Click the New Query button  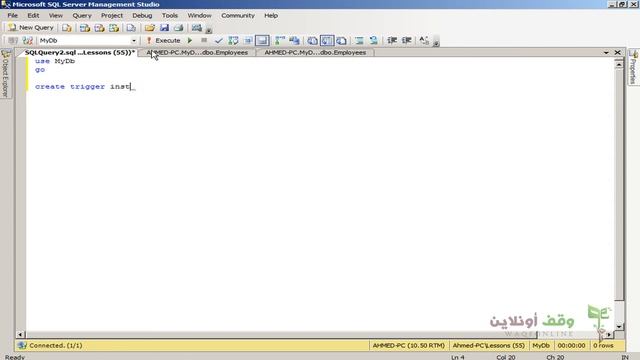pyautogui.click(x=31, y=27)
